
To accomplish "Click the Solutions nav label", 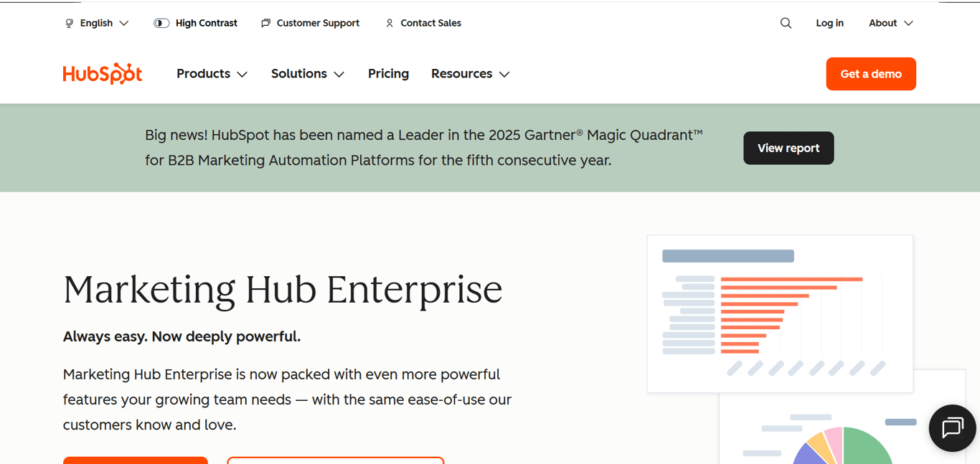I will click(x=298, y=74).
